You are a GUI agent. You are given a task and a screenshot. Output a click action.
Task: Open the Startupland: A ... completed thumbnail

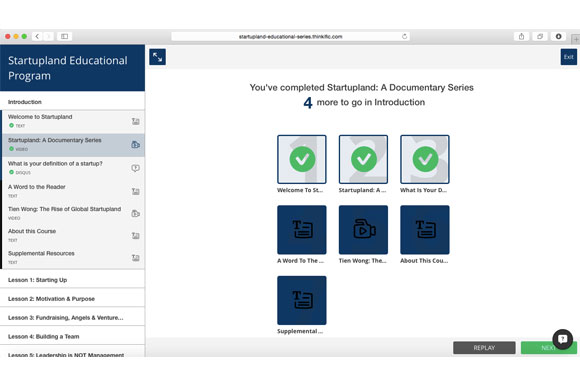click(x=363, y=159)
